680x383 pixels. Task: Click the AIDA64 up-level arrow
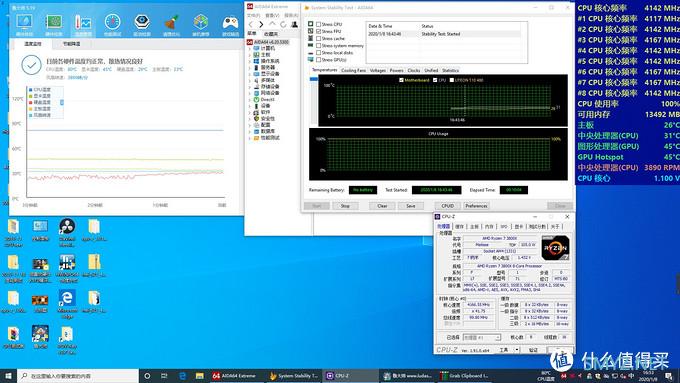coord(272,24)
